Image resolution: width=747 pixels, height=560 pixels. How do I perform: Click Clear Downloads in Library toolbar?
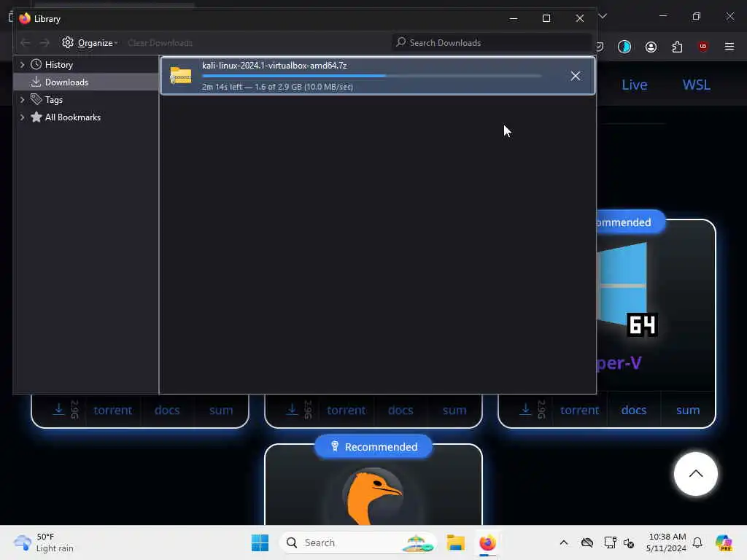click(x=160, y=43)
